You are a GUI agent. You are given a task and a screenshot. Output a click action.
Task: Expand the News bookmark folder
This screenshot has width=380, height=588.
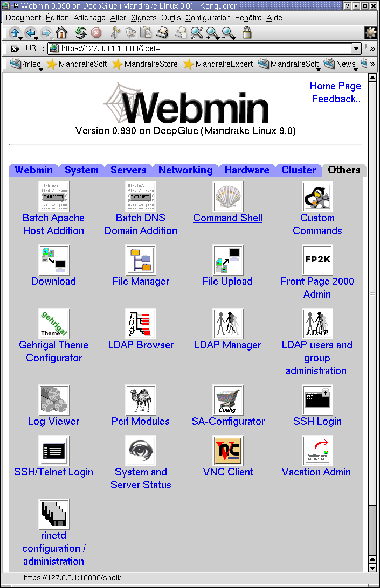[x=340, y=64]
